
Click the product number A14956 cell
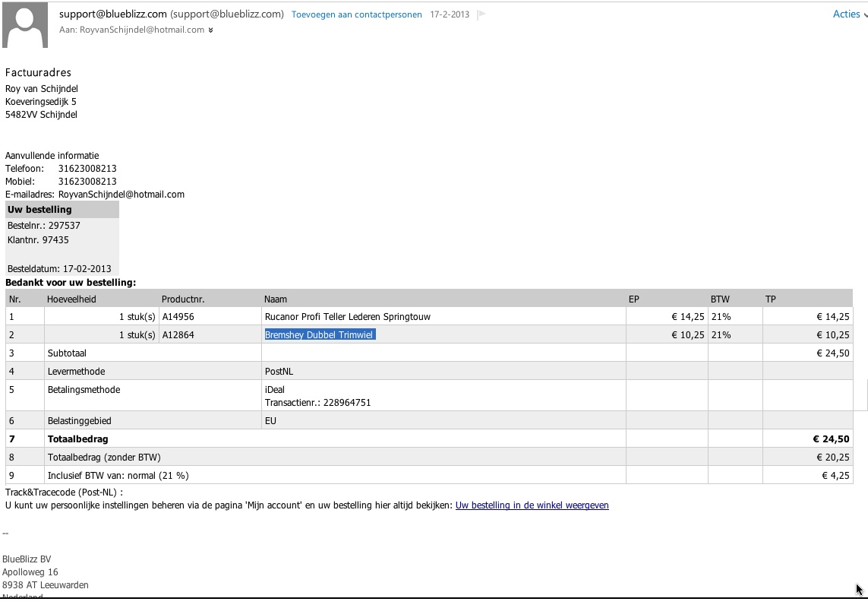click(x=178, y=317)
